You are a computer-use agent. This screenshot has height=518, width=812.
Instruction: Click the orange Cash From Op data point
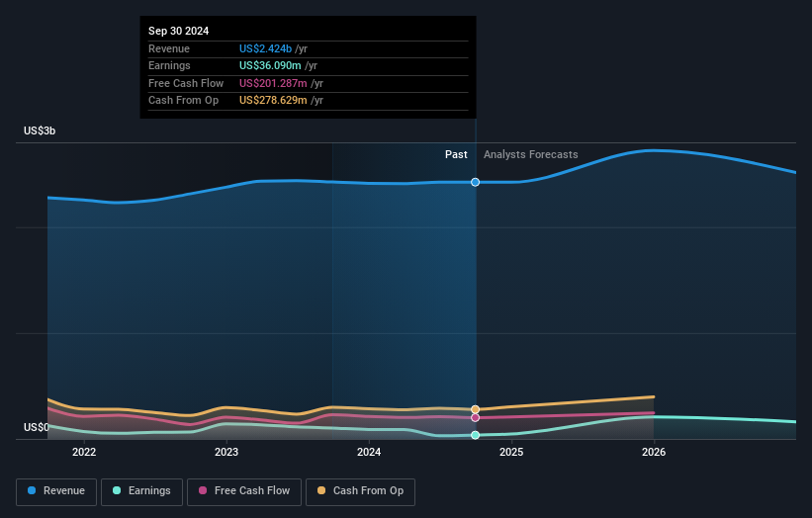[x=475, y=409]
